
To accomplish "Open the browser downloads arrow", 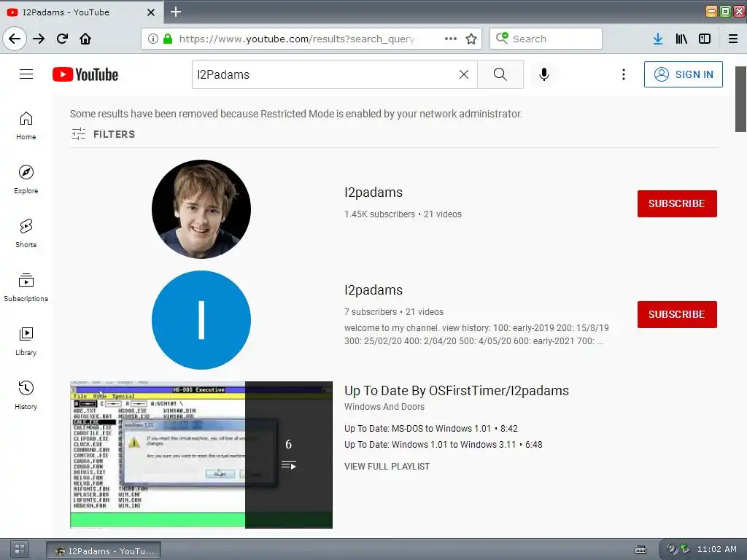I will (658, 39).
